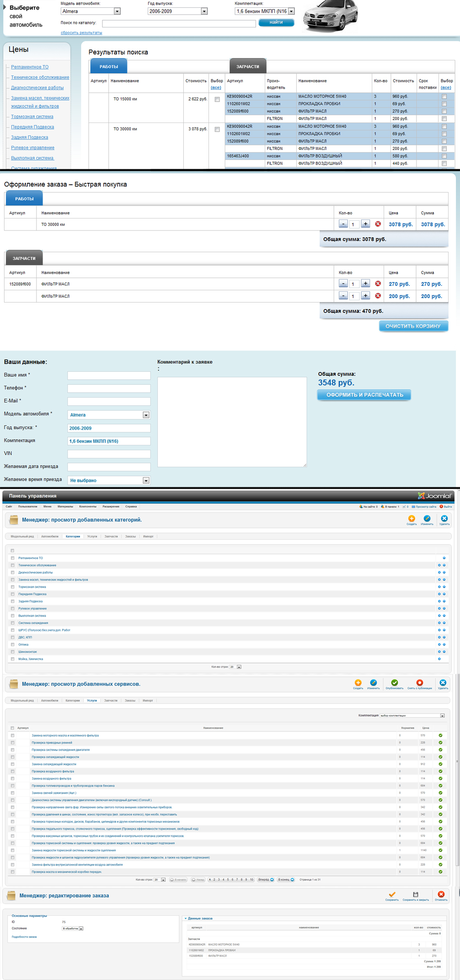Click the green Опубликовать icon
The width and height of the screenshot is (460, 980).
(x=395, y=682)
